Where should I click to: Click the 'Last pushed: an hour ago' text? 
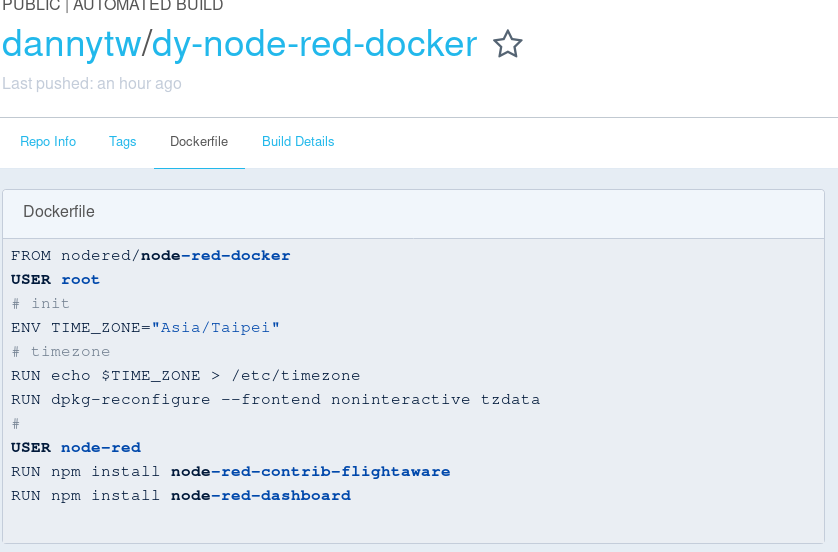92,84
